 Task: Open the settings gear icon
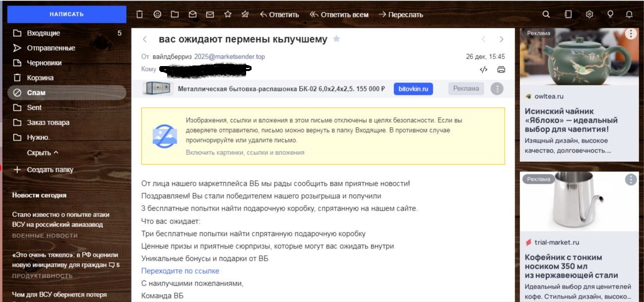click(x=589, y=14)
